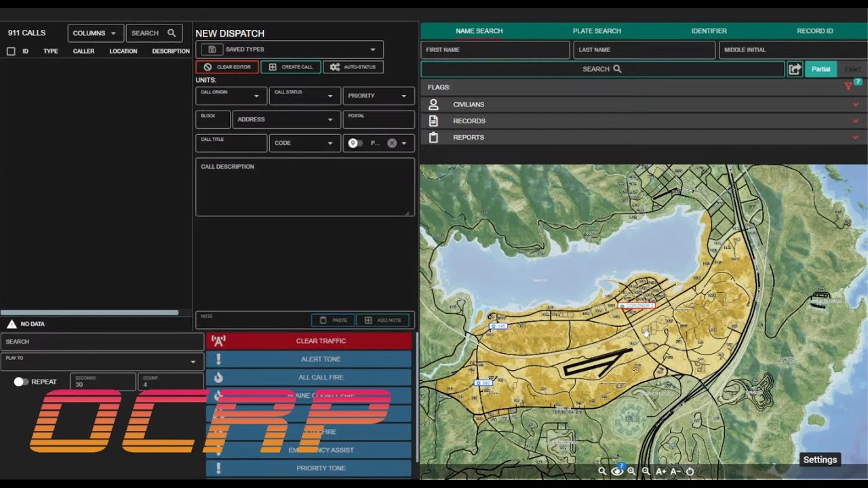
Task: Click the No Data warning triangle icon
Action: coord(12,324)
